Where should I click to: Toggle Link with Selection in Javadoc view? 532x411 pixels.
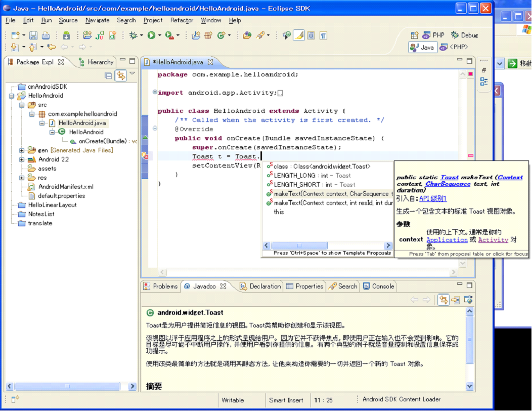point(443,300)
